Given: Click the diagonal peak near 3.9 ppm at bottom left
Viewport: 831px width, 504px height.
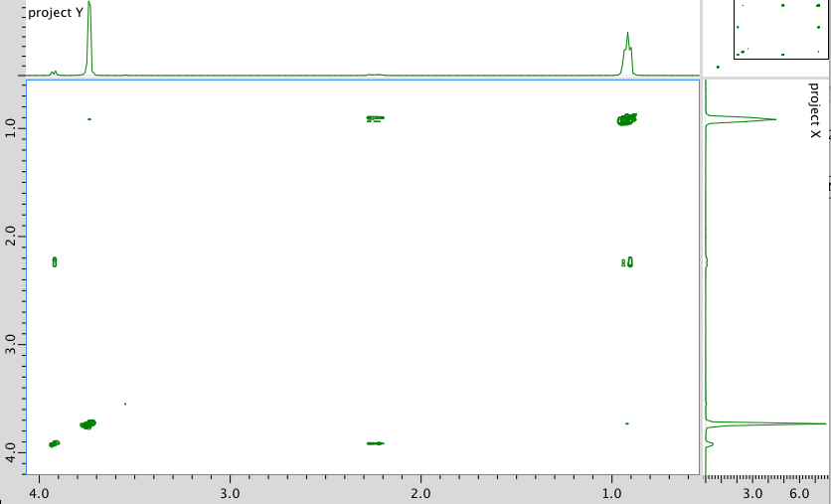Looking at the screenshot, I should pos(55,443).
